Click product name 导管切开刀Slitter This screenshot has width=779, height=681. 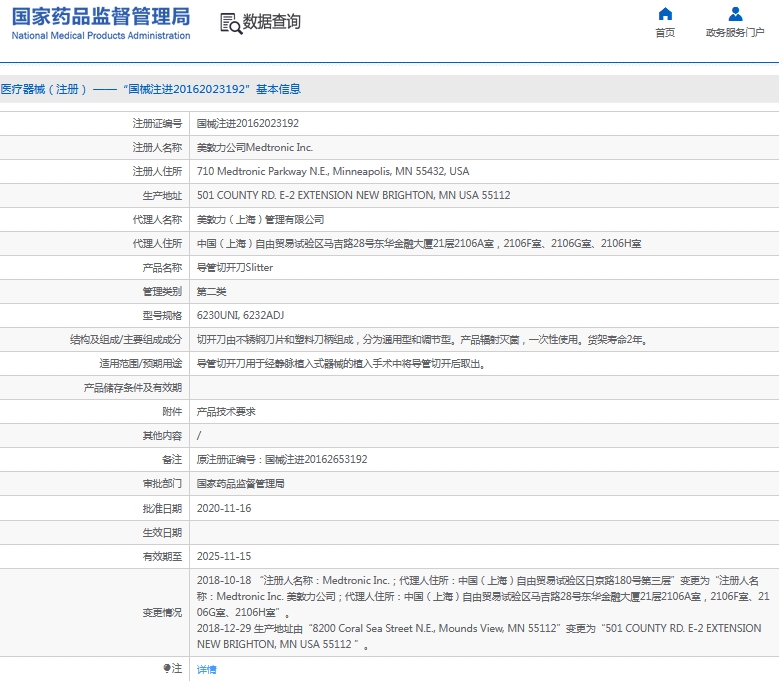[235, 268]
